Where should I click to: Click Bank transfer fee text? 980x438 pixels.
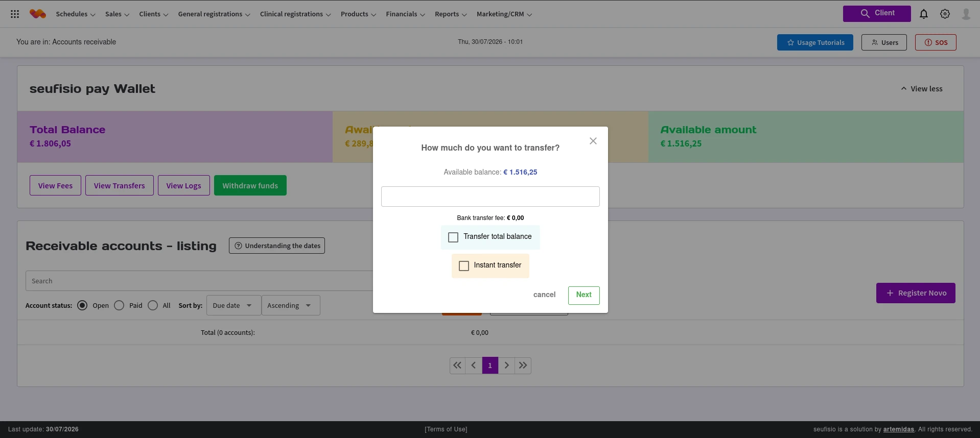pos(491,218)
